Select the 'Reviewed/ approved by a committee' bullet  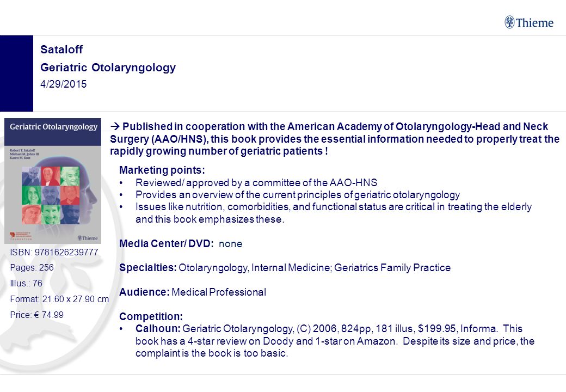coord(256,182)
